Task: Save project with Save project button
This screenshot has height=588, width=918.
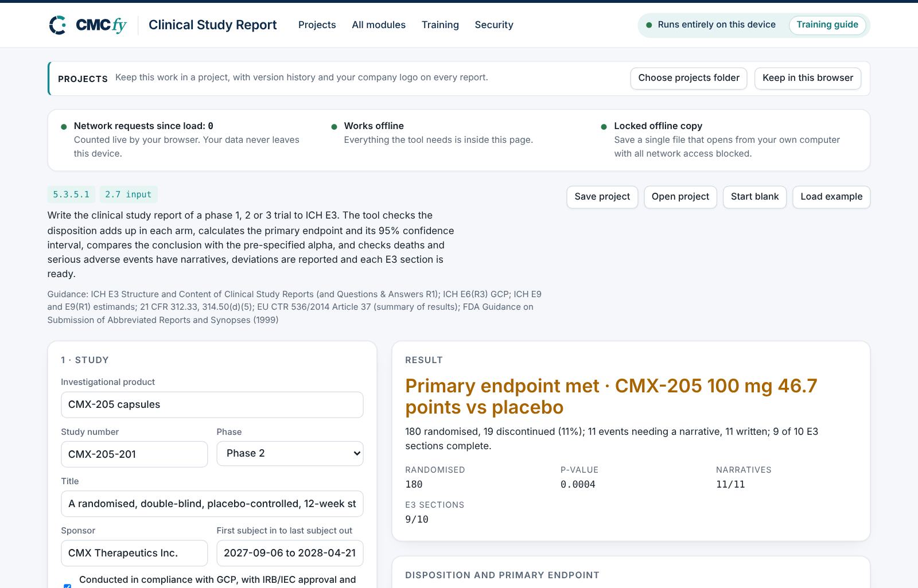Action: click(x=602, y=197)
